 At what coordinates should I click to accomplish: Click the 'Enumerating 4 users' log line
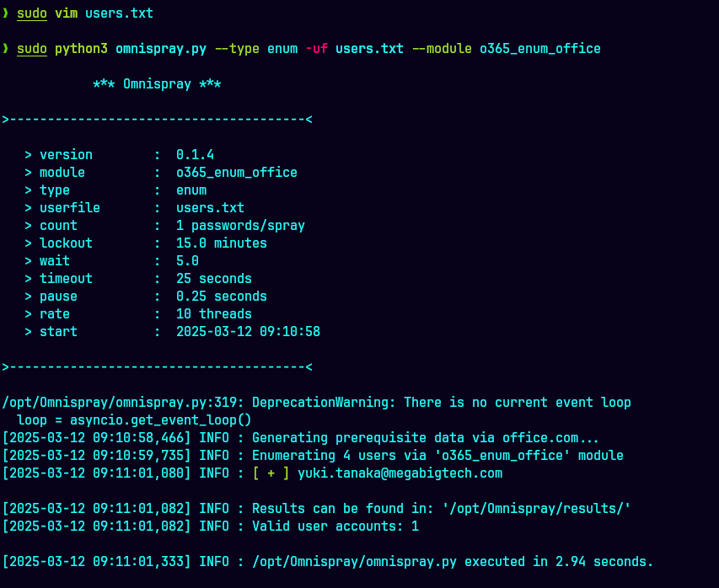(x=437, y=456)
